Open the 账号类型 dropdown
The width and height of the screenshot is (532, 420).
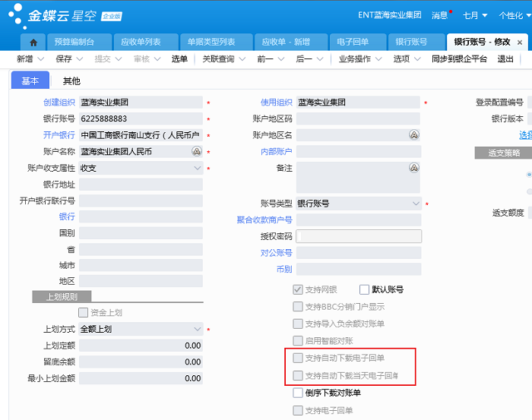pos(416,204)
